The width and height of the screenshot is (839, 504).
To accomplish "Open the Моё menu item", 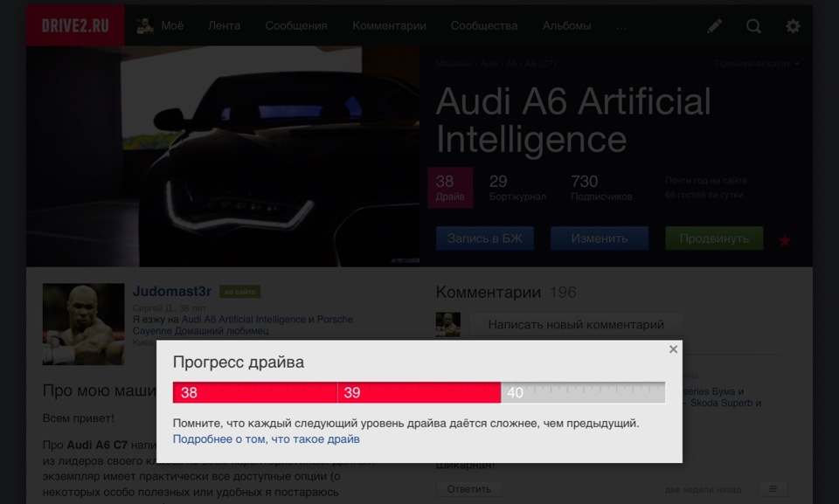I will [x=172, y=25].
